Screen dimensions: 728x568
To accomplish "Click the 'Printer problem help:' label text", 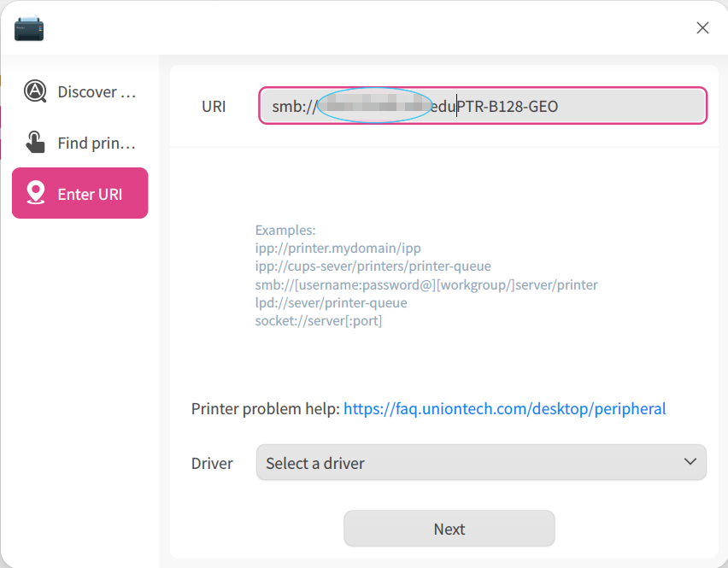I will click(x=266, y=409).
